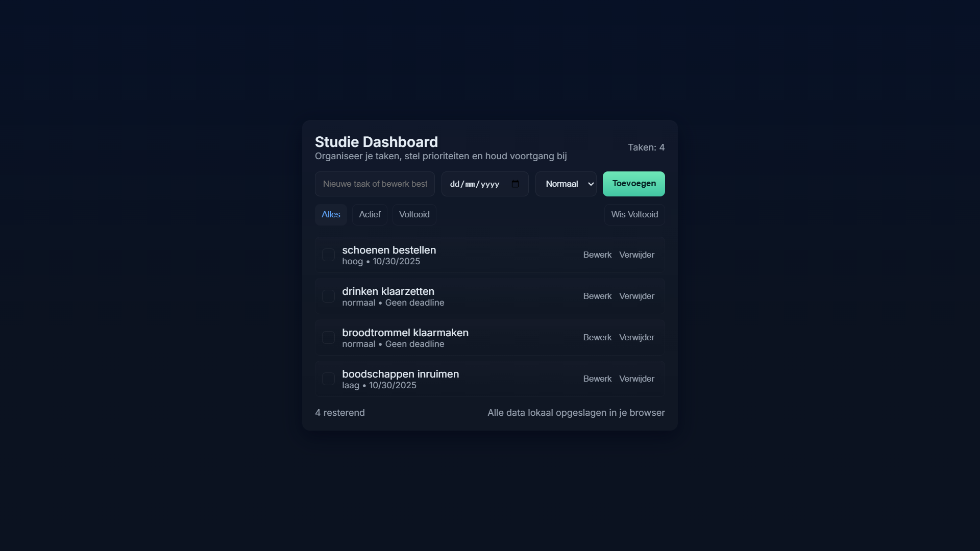Viewport: 980px width, 551px height.
Task: Show Voltooid tasks filter
Action: [414, 215]
